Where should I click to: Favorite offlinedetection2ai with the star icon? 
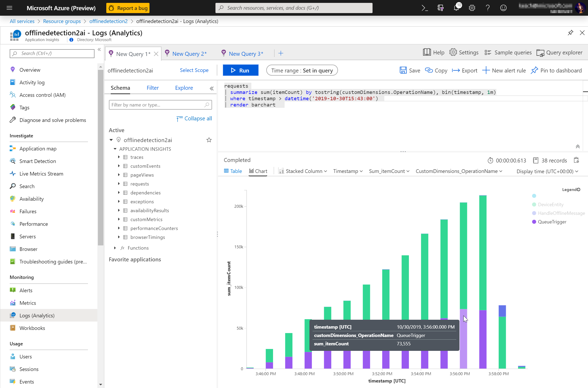tap(209, 140)
